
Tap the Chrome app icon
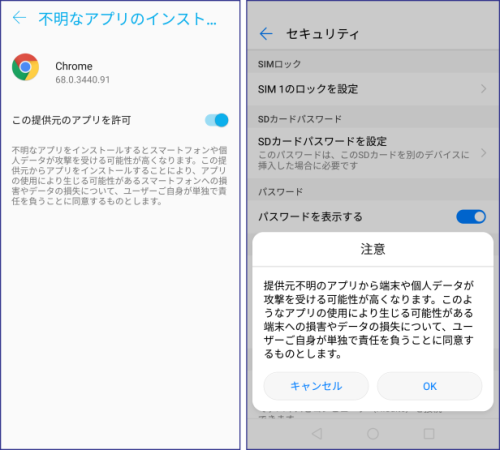tap(25, 67)
